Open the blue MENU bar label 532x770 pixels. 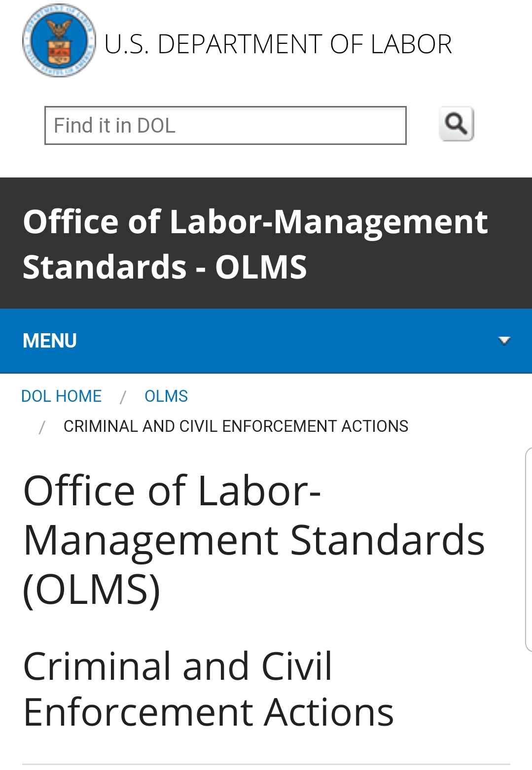pyautogui.click(x=50, y=341)
